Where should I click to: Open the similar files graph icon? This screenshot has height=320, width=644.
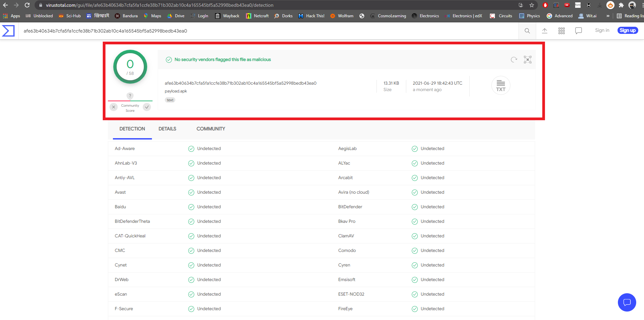point(528,60)
